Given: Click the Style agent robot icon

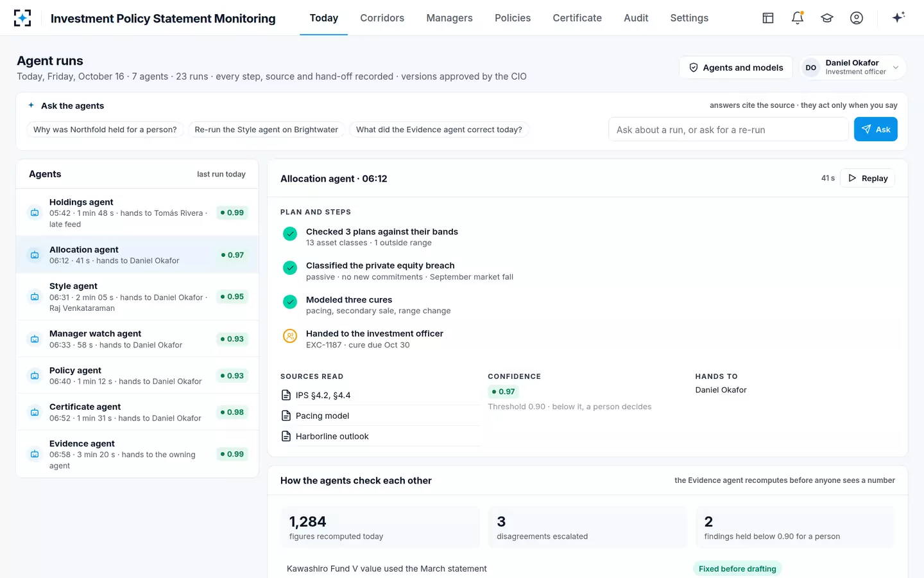Looking at the screenshot, I should [x=35, y=297].
